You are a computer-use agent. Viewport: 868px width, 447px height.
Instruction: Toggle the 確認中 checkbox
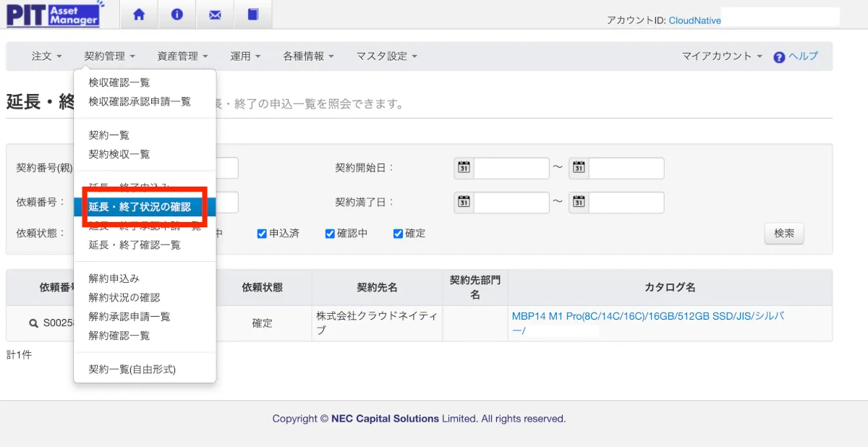pos(330,234)
